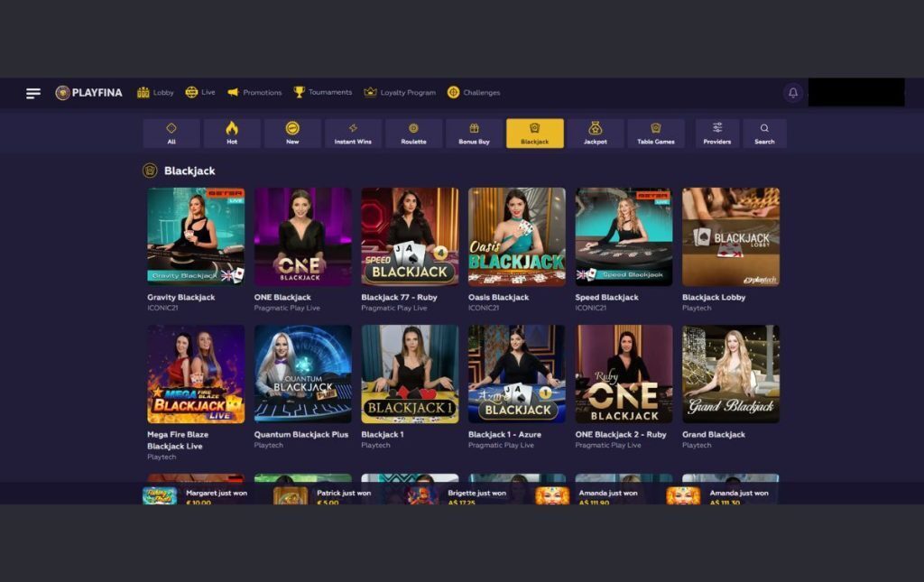Open the Promotions page

(254, 92)
